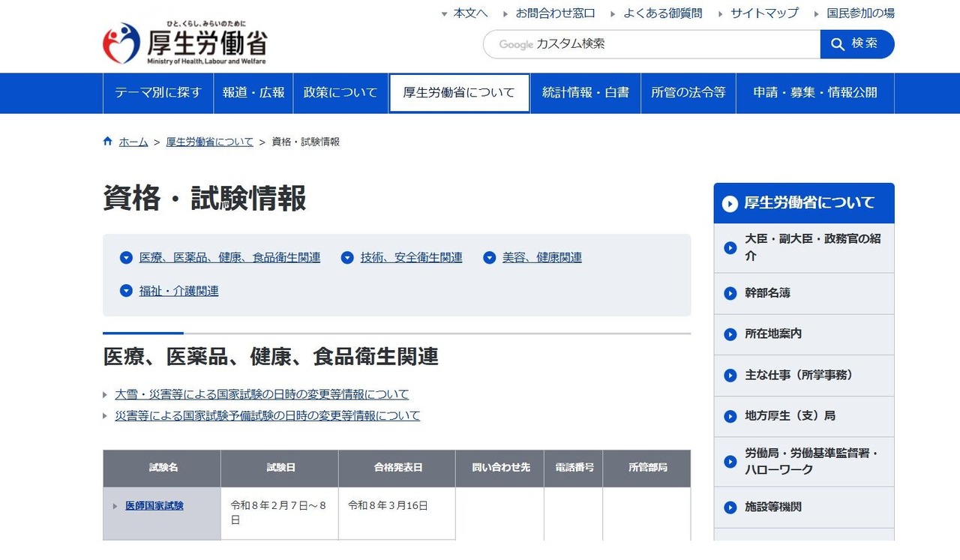
Task: Open the 報道・広報 navigation menu
Action: click(253, 93)
